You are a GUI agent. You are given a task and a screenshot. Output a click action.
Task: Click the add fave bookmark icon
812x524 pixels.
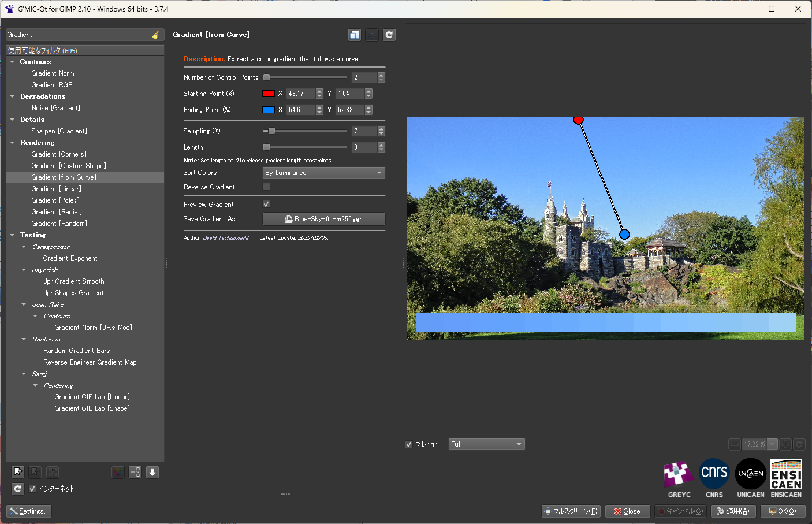click(x=18, y=472)
